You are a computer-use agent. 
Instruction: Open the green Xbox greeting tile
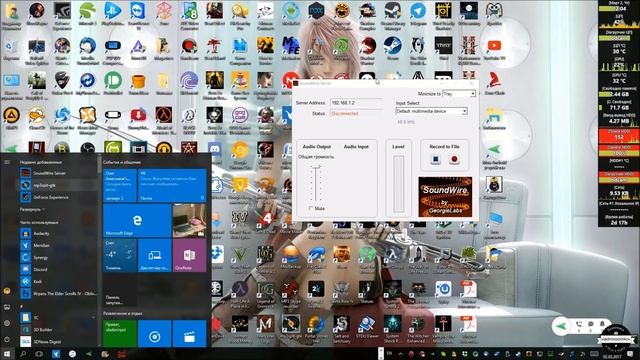coord(120,334)
